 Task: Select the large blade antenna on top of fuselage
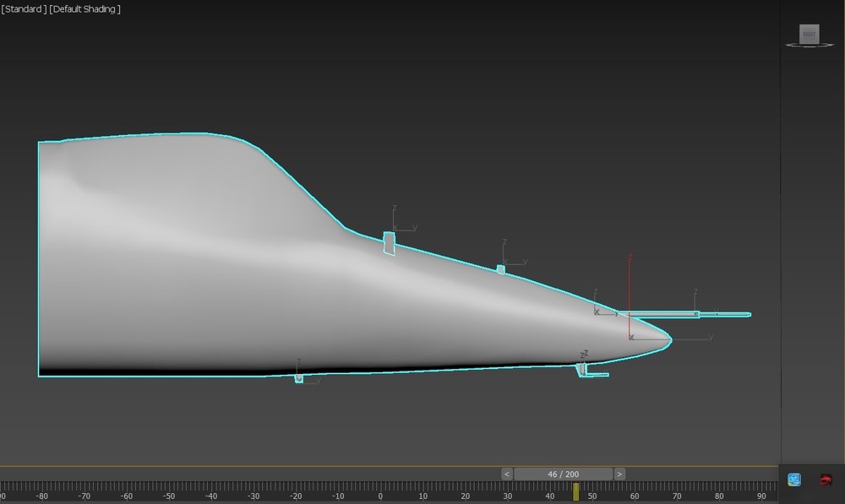click(x=390, y=243)
